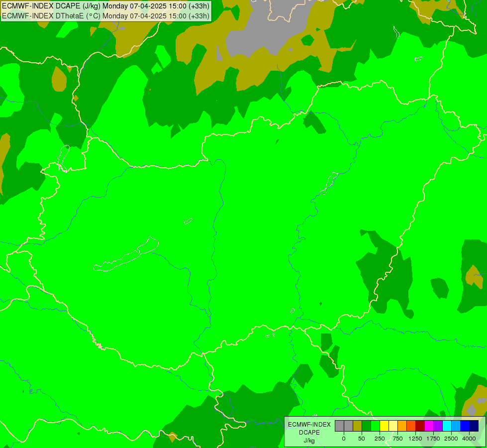Viewport: 487px width, 448px height.
Task: Click the red-orange legend swatch
Action: coord(411,426)
